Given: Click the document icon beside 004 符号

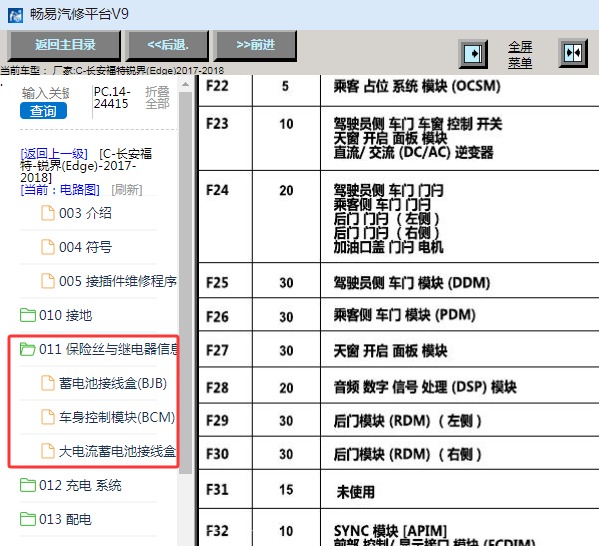Looking at the screenshot, I should point(48,247).
